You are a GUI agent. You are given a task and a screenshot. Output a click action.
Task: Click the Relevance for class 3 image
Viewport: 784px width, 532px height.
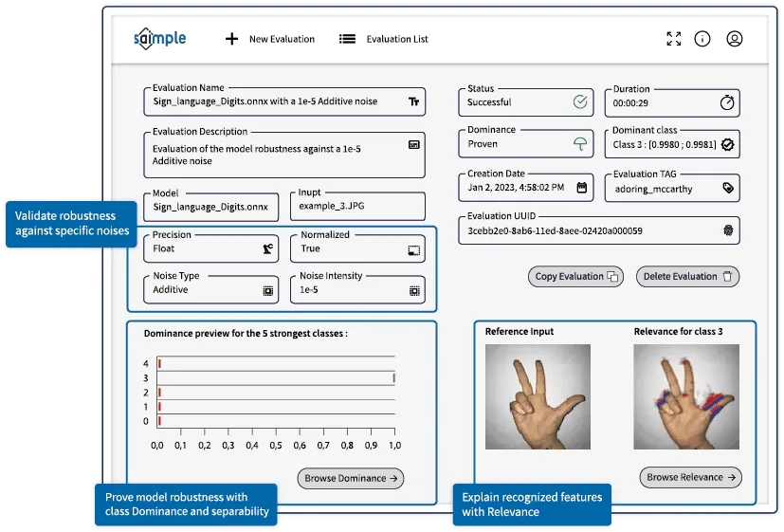click(x=686, y=396)
